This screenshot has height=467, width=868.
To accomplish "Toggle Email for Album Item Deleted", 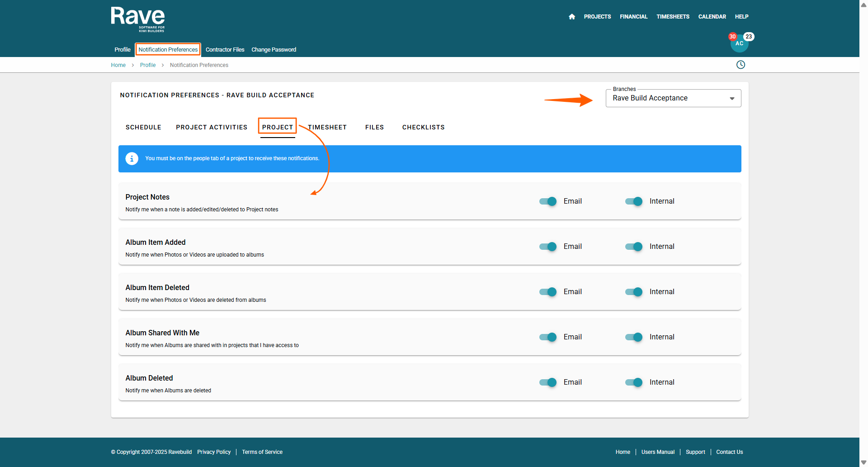I will 548,292.
